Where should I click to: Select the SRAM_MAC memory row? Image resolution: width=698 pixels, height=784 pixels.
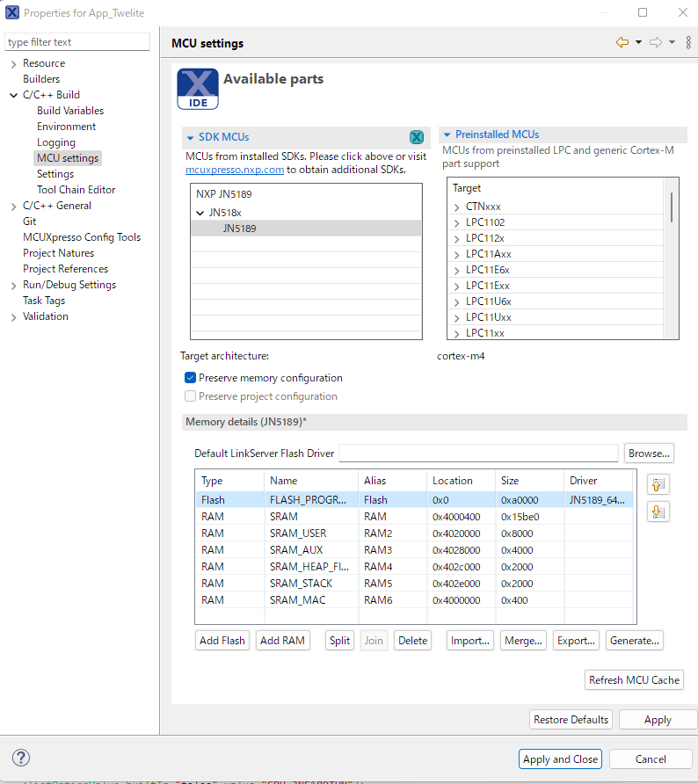414,600
